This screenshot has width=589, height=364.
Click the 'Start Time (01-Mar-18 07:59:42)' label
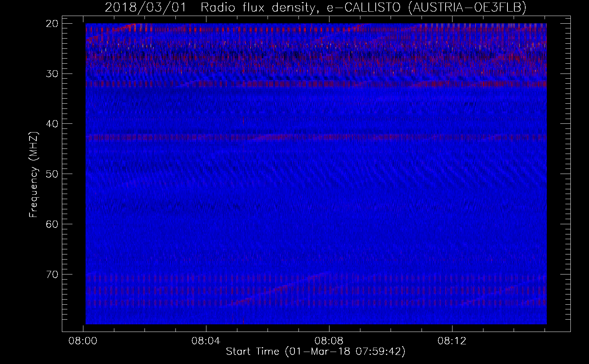pos(316,352)
